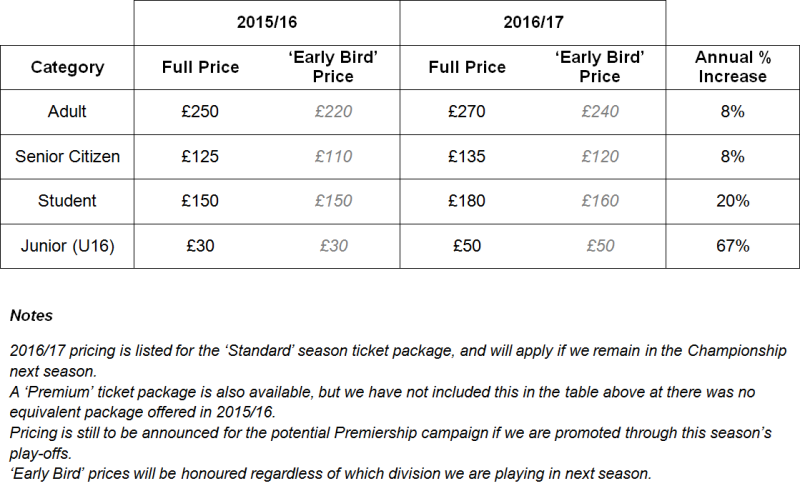Click the £240 Adult early bird price
This screenshot has width=800, height=486.
point(600,112)
